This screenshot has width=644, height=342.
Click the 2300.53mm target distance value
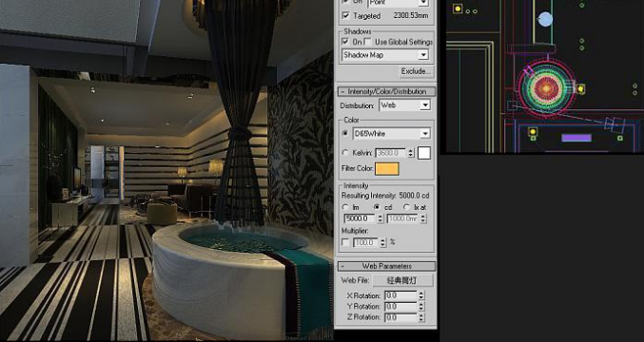[411, 15]
